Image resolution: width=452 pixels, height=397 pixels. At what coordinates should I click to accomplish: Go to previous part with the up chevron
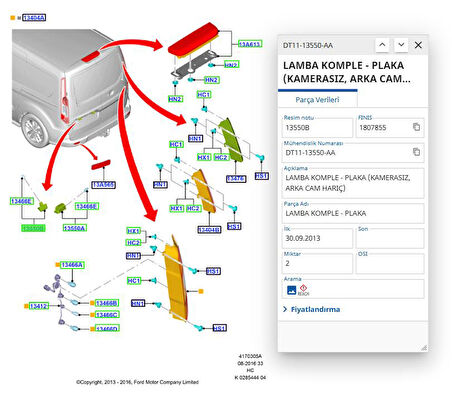382,45
